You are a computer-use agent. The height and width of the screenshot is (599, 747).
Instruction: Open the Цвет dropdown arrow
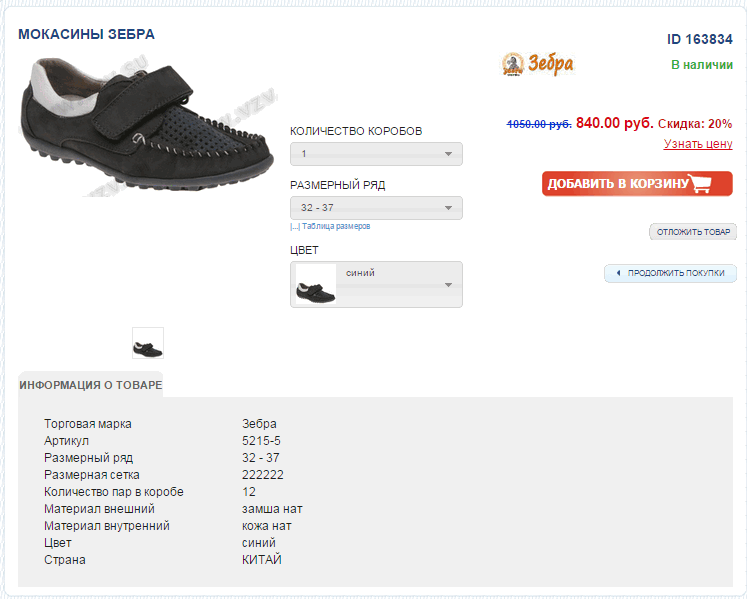click(448, 285)
